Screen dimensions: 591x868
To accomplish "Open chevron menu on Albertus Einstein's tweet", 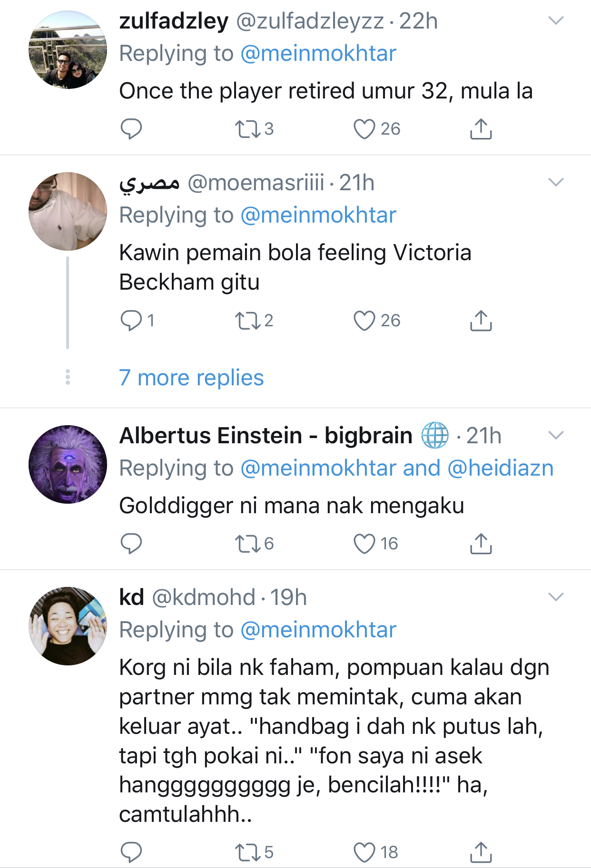I will click(556, 435).
